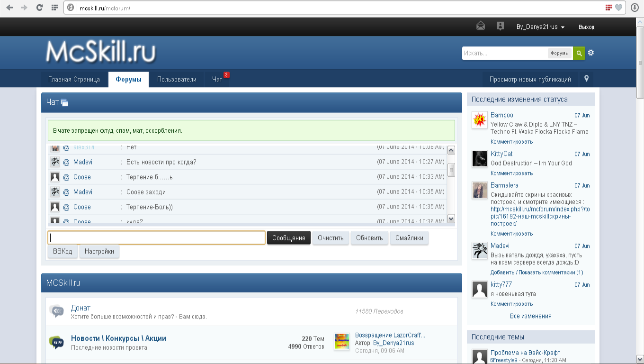Click the @ icon beside 'Терпение-Боль))'
This screenshot has height=364, width=644.
click(x=66, y=207)
